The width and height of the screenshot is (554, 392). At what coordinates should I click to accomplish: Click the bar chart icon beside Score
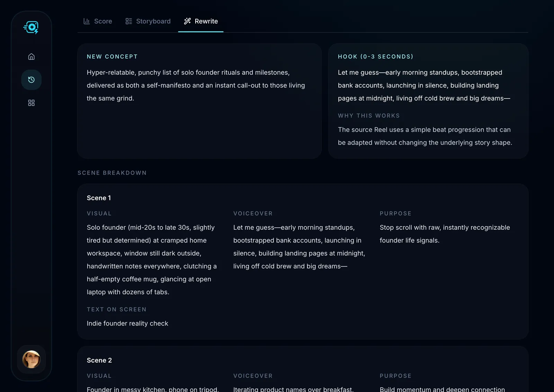pyautogui.click(x=87, y=21)
